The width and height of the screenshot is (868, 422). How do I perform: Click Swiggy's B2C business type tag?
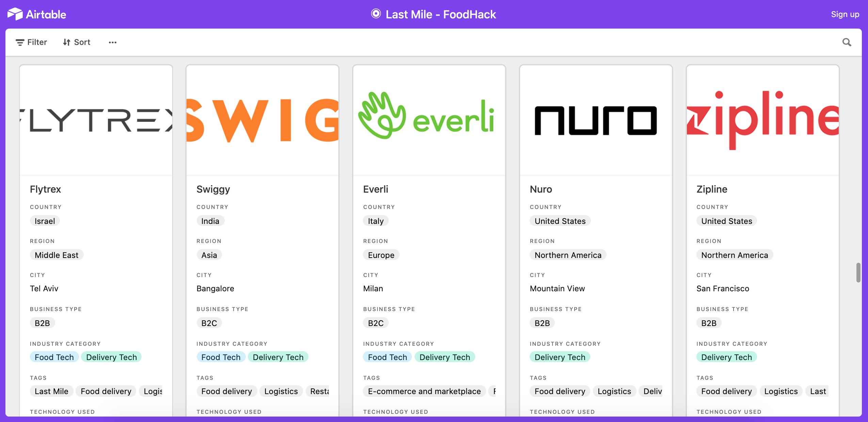(x=209, y=323)
